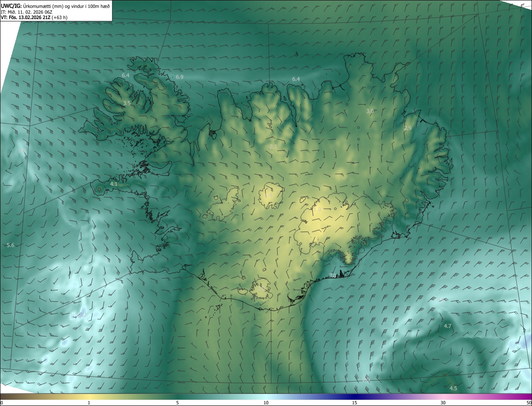The height and width of the screenshot is (406, 532).
Task: Click the 2.3 value label in north Iceland
Action: click(x=273, y=147)
